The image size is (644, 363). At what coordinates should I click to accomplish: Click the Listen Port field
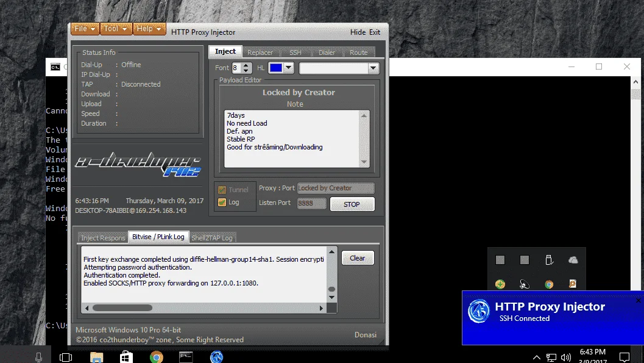(312, 203)
